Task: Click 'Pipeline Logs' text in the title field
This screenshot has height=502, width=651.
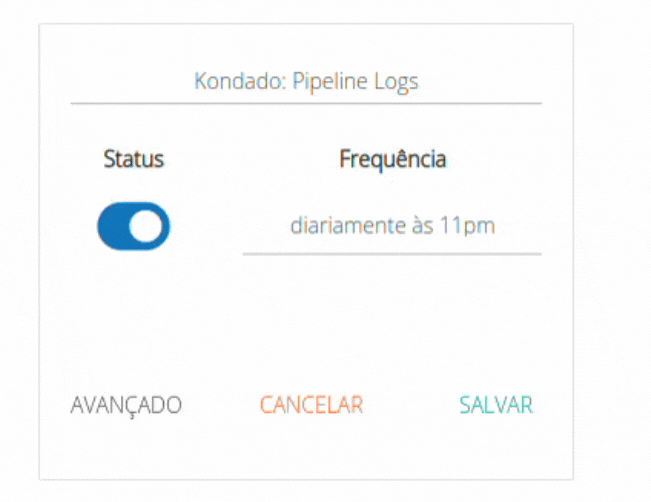Action: (x=355, y=81)
